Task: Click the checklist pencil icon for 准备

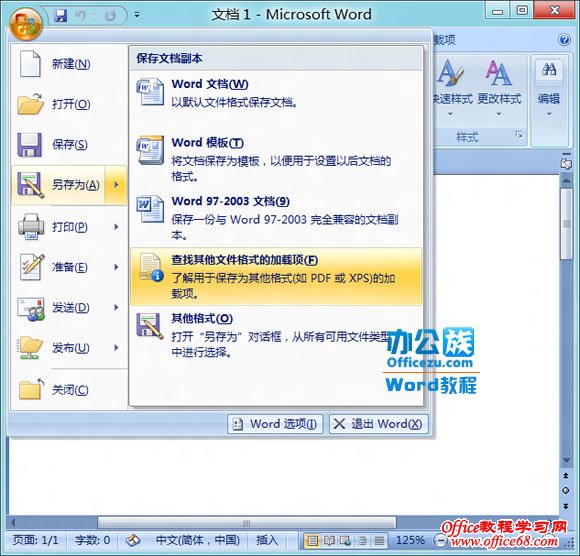Action: (x=31, y=267)
